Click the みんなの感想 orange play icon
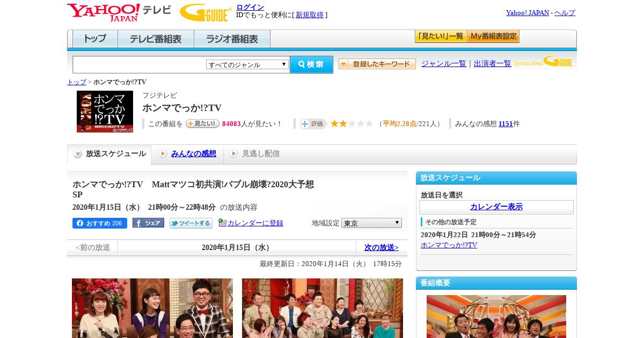Viewport: 644px width, 338px height. 163,154
